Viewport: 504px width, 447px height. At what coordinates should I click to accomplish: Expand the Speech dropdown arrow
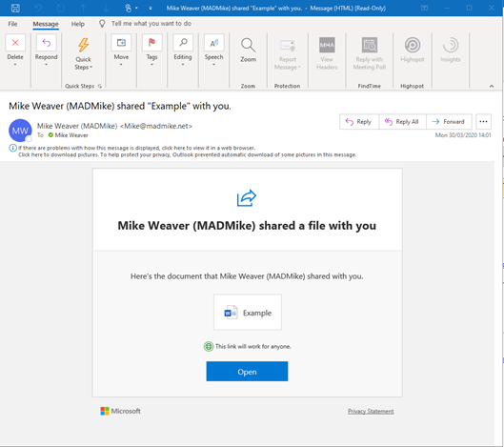213,65
